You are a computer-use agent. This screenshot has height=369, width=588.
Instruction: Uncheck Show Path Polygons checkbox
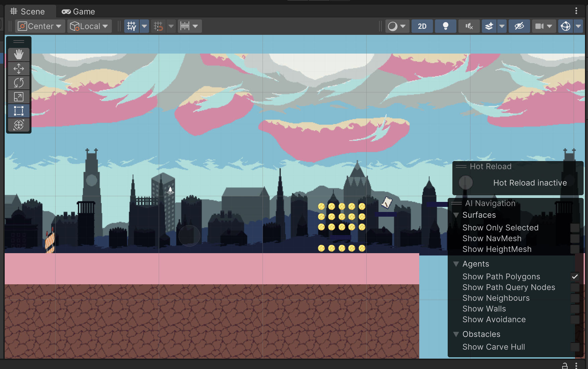(575, 277)
